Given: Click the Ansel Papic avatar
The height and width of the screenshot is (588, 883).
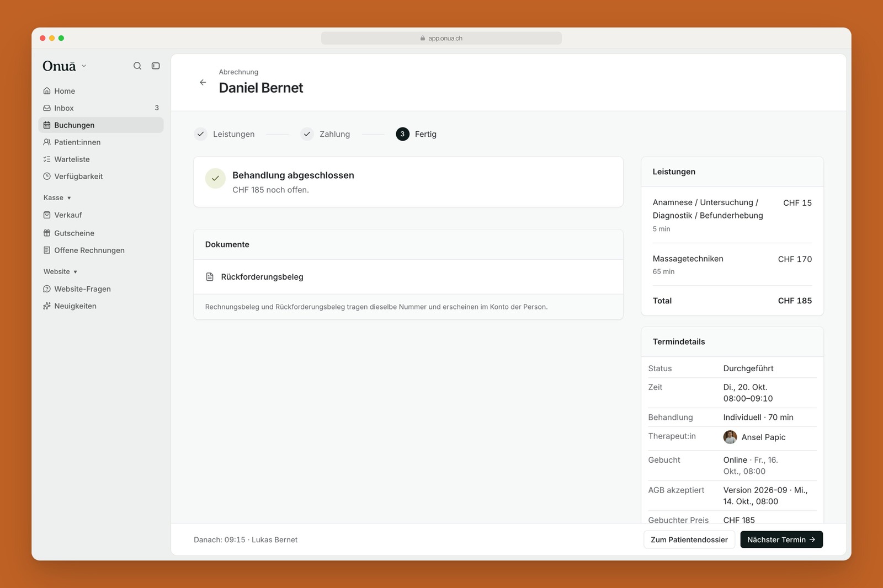Looking at the screenshot, I should (x=730, y=437).
